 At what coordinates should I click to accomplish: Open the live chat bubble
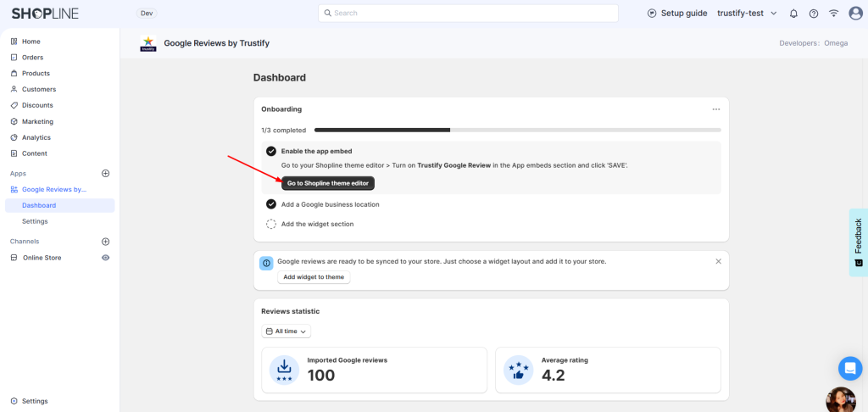[x=850, y=368]
